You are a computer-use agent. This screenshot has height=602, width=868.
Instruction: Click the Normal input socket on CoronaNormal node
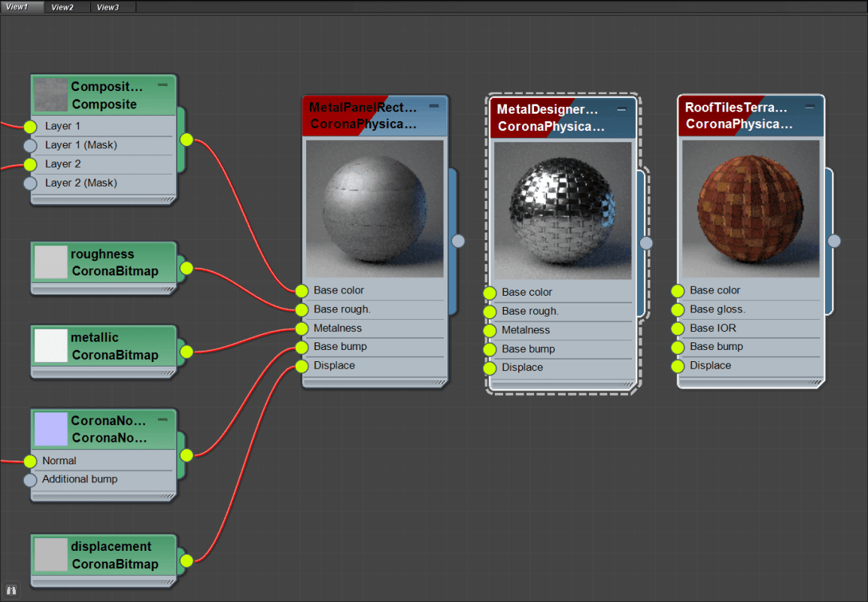30,460
